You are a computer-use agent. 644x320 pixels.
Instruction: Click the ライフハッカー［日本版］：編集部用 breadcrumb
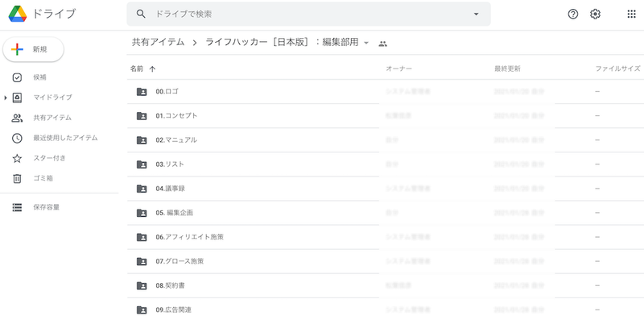pyautogui.click(x=282, y=42)
